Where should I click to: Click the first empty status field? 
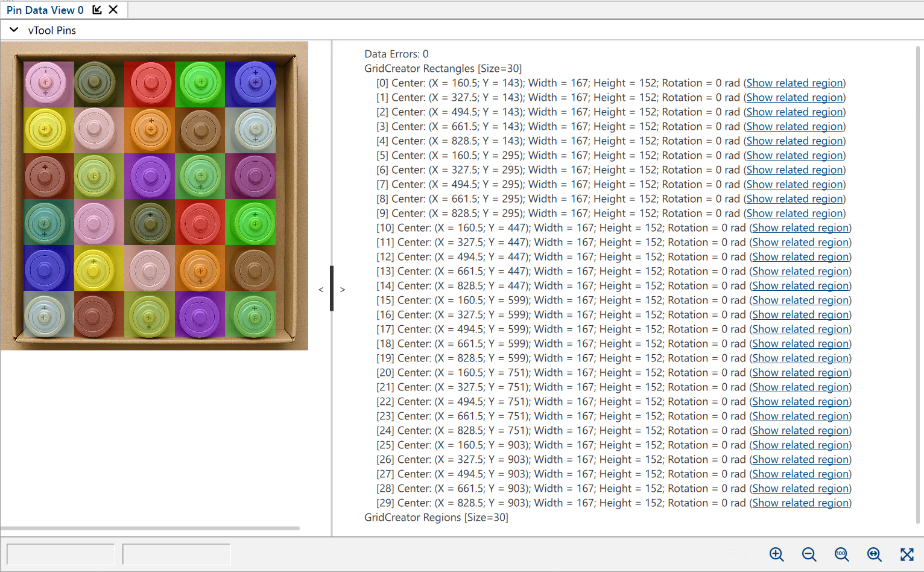pyautogui.click(x=60, y=555)
